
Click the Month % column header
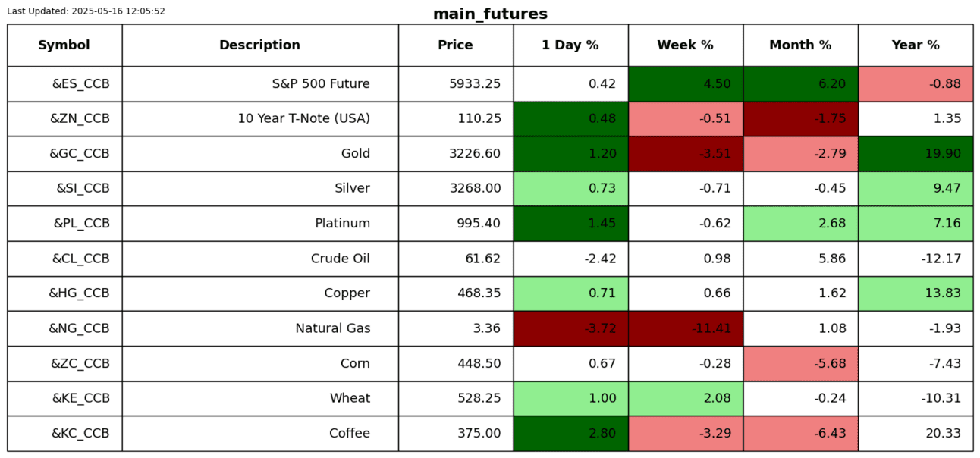coord(800,45)
